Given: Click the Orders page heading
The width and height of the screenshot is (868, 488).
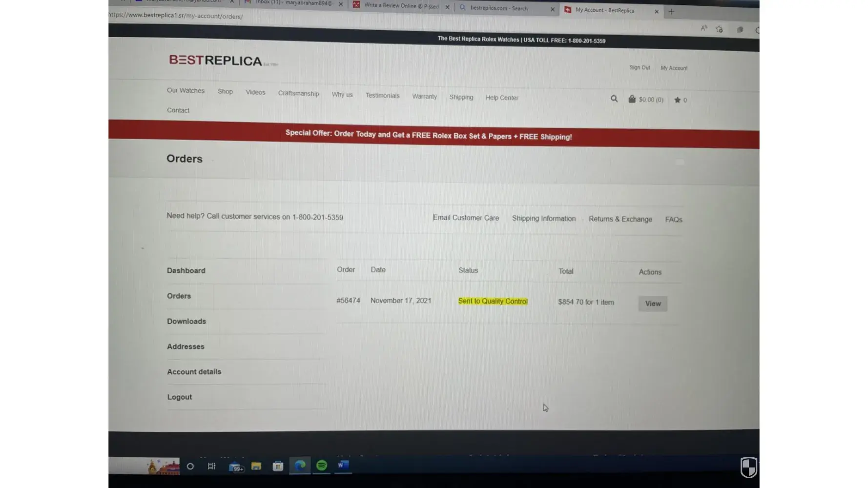Looking at the screenshot, I should point(184,159).
